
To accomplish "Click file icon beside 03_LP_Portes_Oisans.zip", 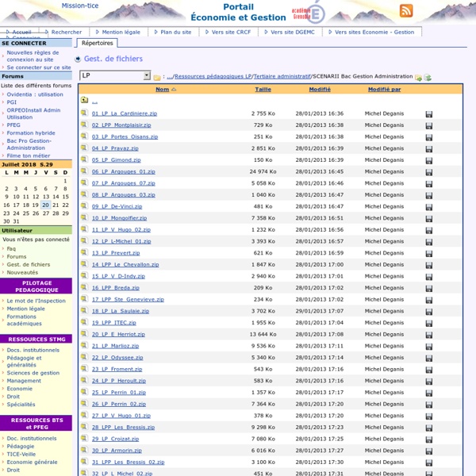I will point(84,136).
